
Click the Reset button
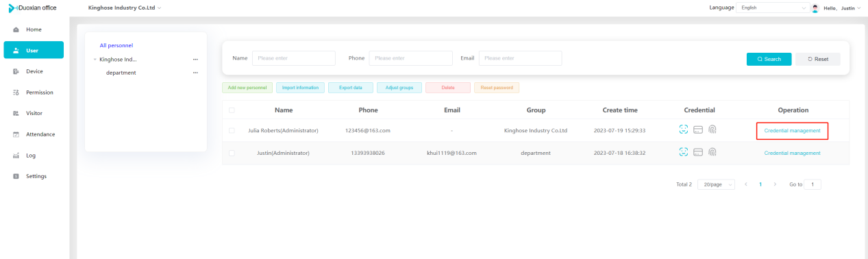[x=818, y=59]
